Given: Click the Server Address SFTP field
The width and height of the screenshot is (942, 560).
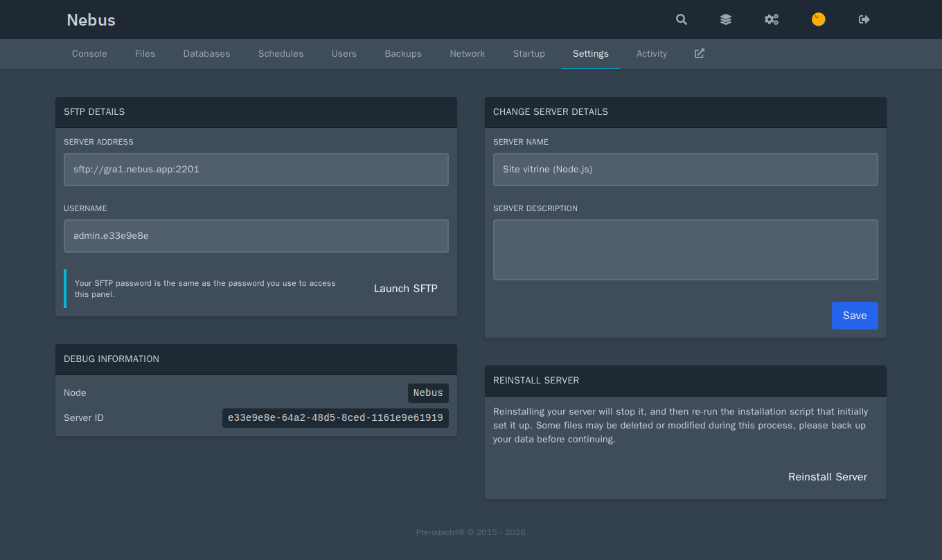Looking at the screenshot, I should coord(256,170).
